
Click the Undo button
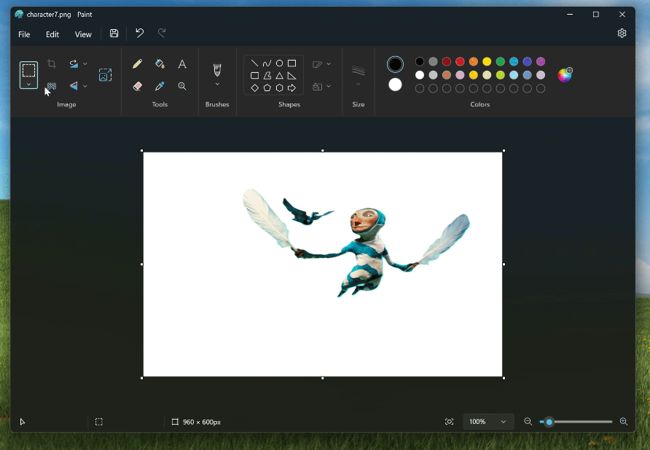[140, 33]
